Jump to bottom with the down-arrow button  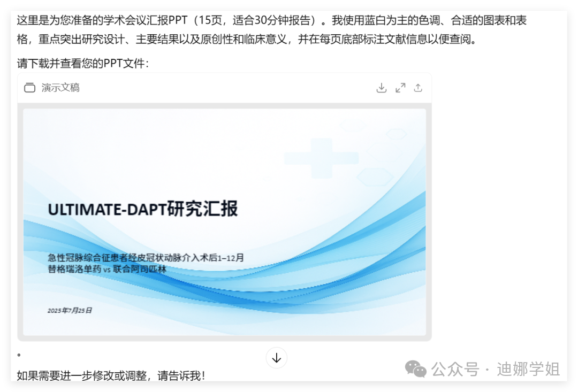coord(277,358)
